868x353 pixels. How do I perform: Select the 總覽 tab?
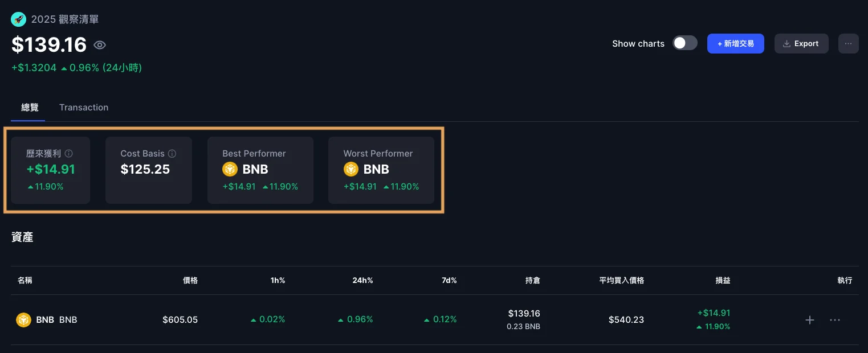(30, 108)
